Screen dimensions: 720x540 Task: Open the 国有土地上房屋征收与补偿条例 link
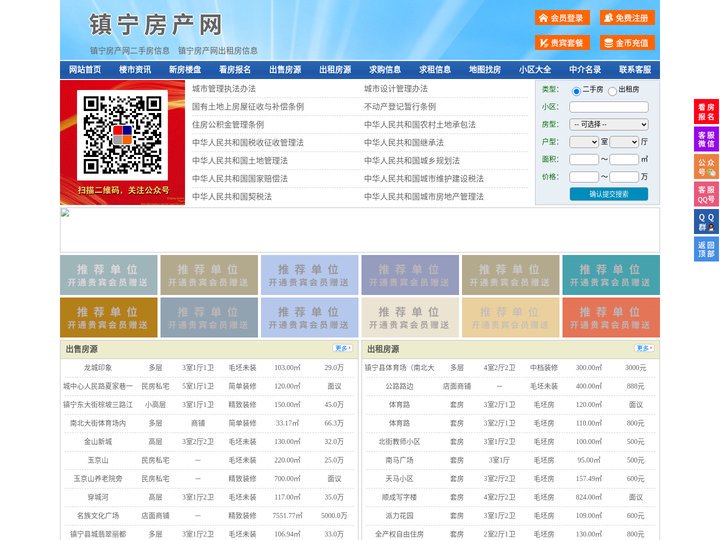point(248,107)
